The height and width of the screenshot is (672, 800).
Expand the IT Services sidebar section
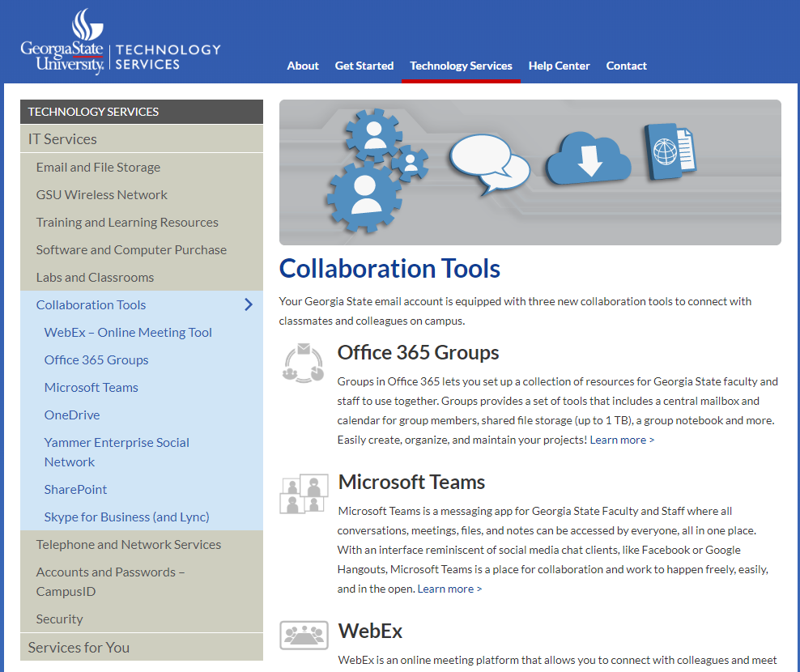142,138
